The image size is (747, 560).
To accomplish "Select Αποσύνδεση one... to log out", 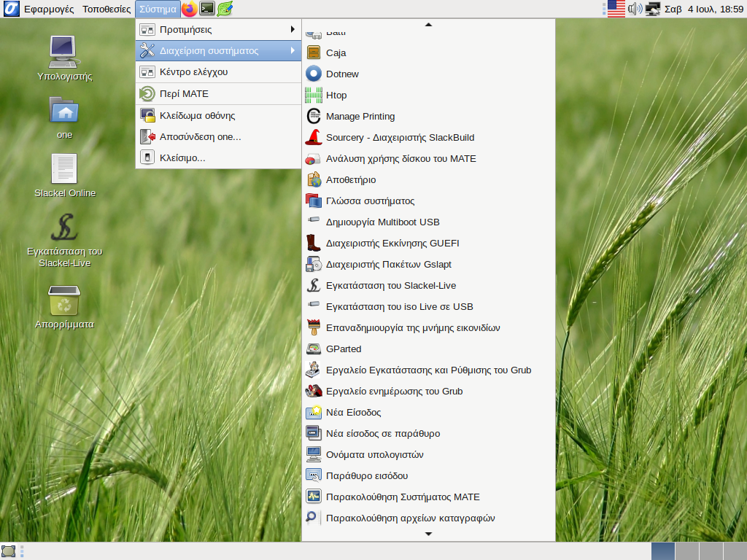I will tap(219, 136).
